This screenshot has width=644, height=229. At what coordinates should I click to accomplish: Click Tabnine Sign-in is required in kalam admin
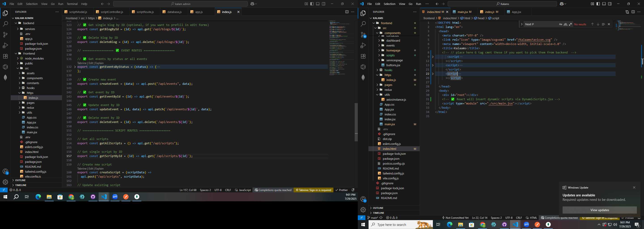pyautogui.click(x=314, y=190)
